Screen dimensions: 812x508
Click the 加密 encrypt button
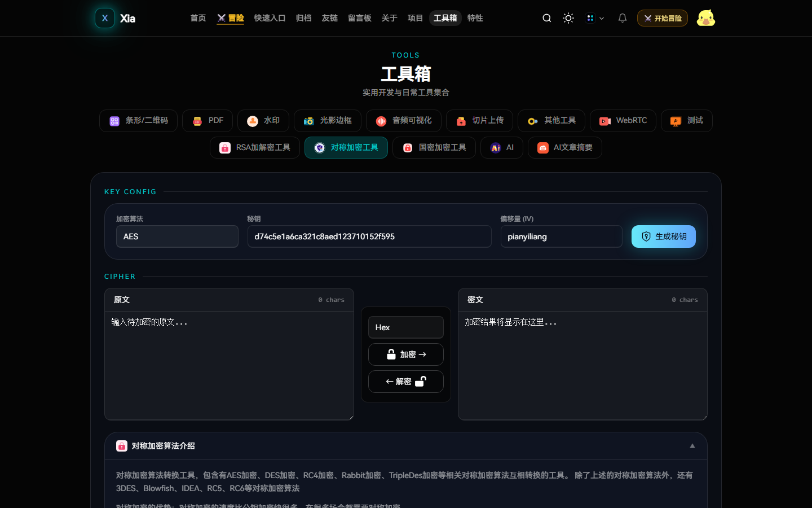coord(406,354)
